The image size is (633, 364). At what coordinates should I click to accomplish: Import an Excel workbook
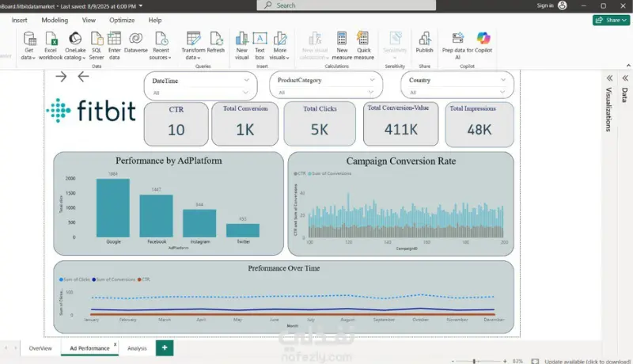pyautogui.click(x=51, y=46)
